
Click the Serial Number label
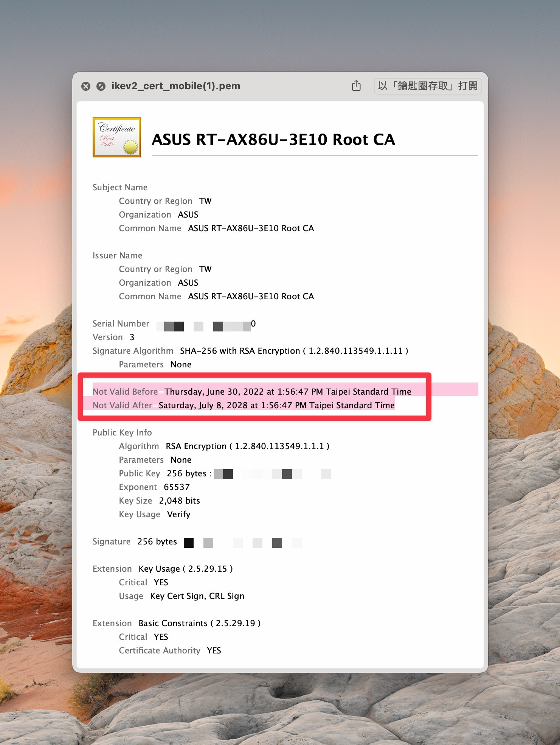click(121, 324)
